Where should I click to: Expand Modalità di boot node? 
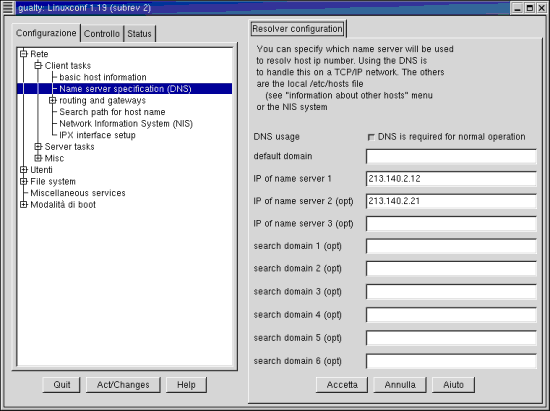pyautogui.click(x=24, y=204)
